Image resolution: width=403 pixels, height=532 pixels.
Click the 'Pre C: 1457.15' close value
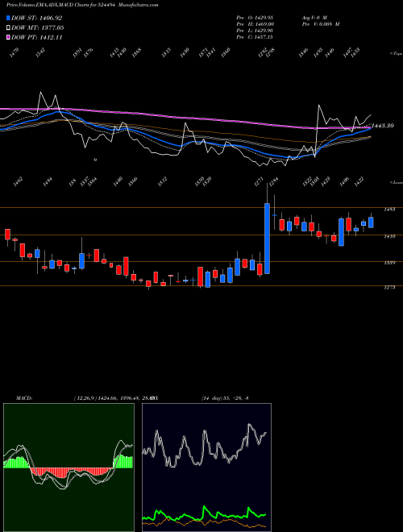point(255,37)
